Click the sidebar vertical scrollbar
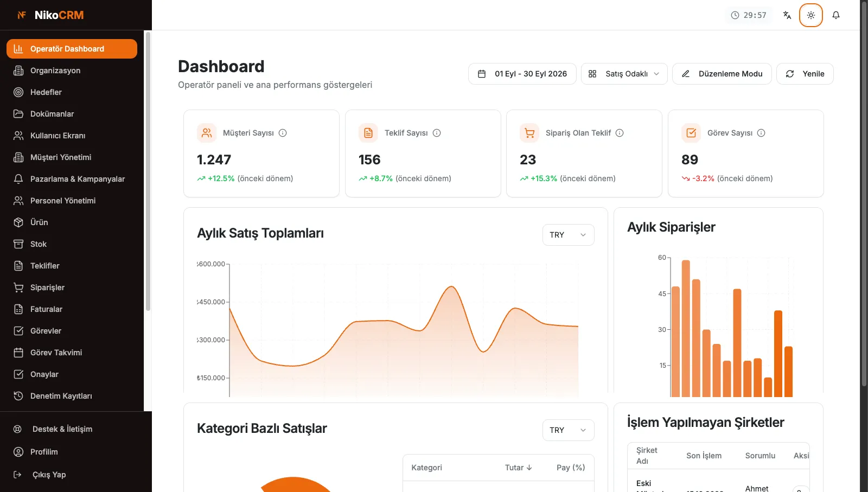The height and width of the screenshot is (492, 868). coord(148,171)
